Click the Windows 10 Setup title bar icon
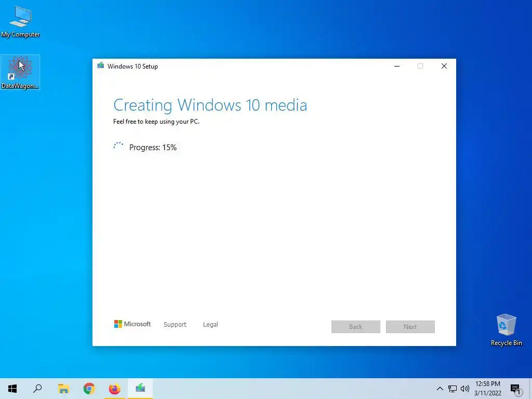532x399 pixels. click(x=100, y=66)
